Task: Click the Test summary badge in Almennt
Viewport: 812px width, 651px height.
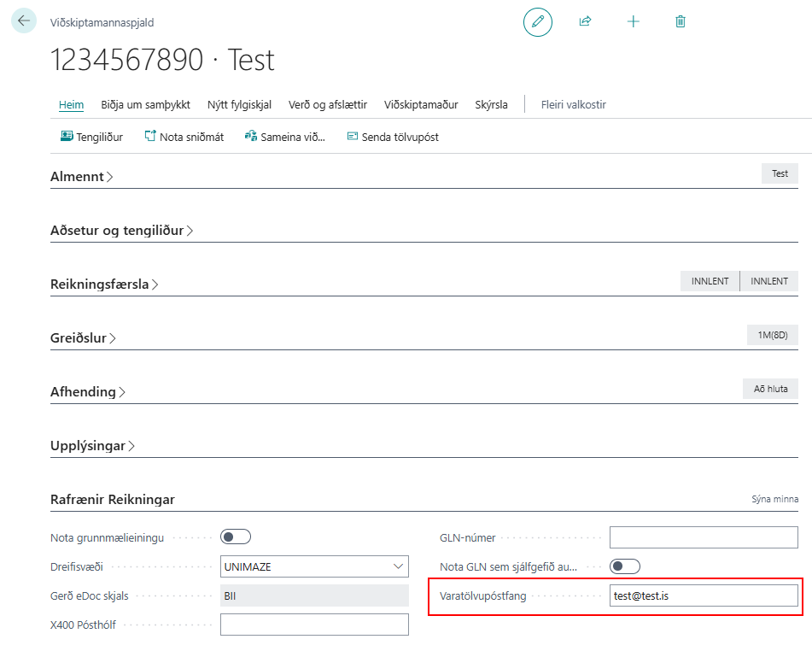Action: [780, 173]
